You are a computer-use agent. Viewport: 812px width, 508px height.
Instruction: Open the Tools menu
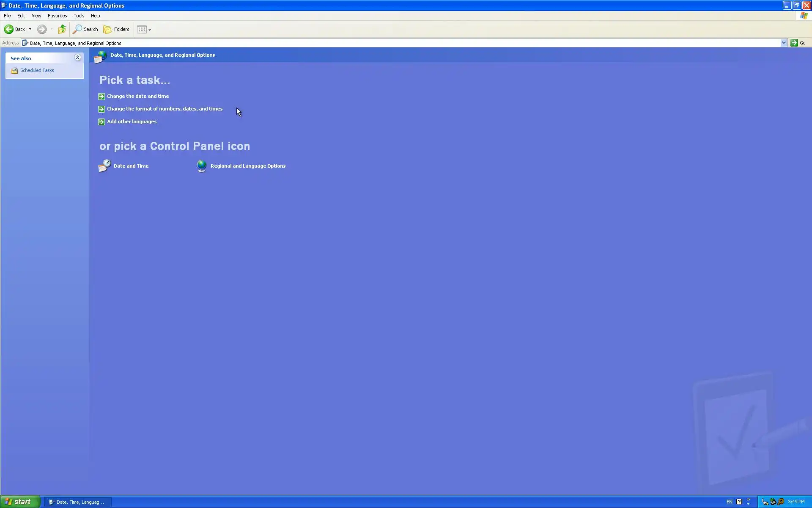tap(79, 16)
